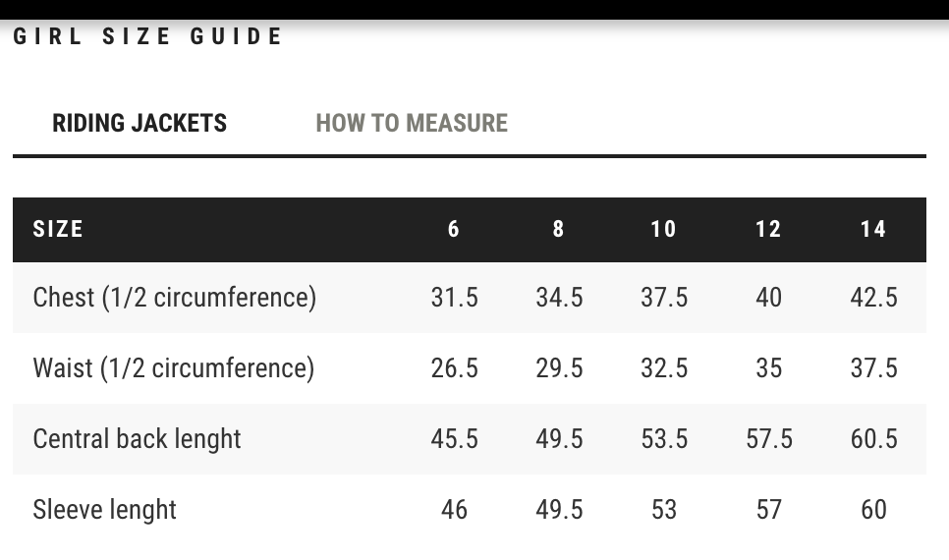Click waist value 35 for size 12
Viewport: 949px width, 560px height.
click(x=768, y=367)
